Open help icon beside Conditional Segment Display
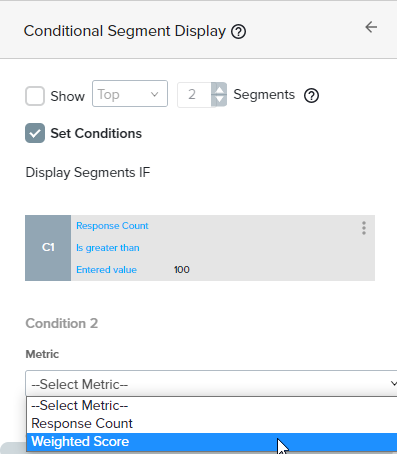 pyautogui.click(x=239, y=32)
